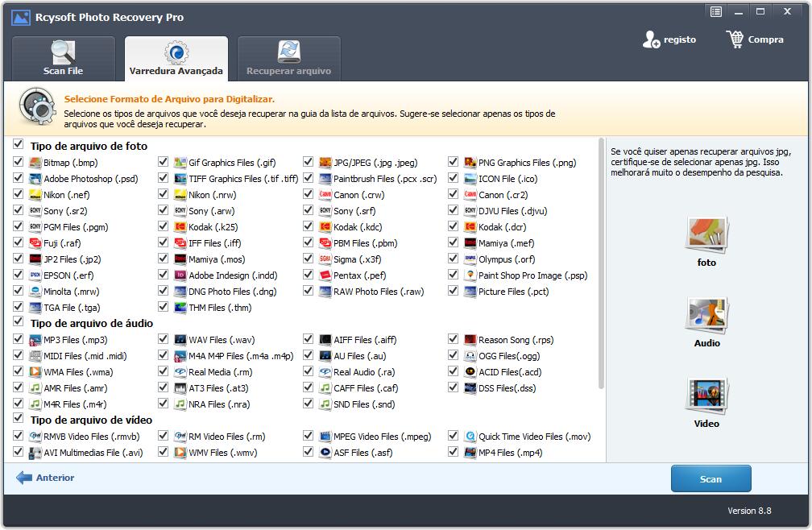Toggle the MIDI Files checkbox
Image resolution: width=812 pixels, height=530 pixels.
click(18, 355)
